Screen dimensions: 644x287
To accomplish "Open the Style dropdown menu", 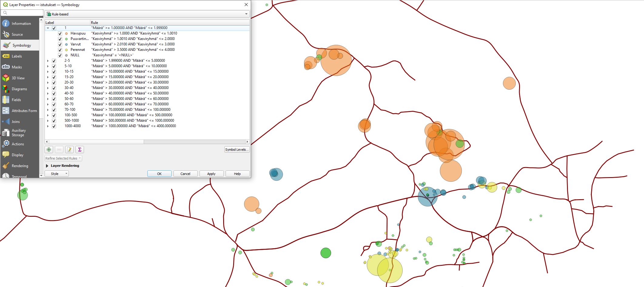I will (56, 173).
